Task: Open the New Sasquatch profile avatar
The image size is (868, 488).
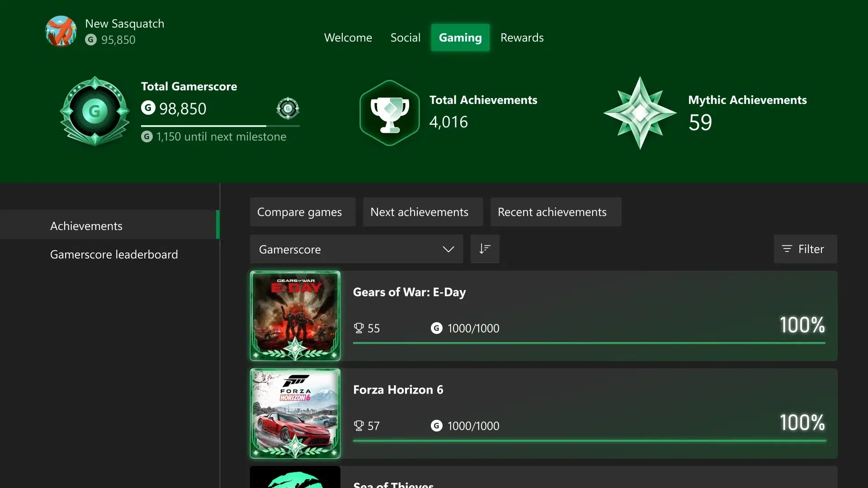Action: [x=61, y=31]
